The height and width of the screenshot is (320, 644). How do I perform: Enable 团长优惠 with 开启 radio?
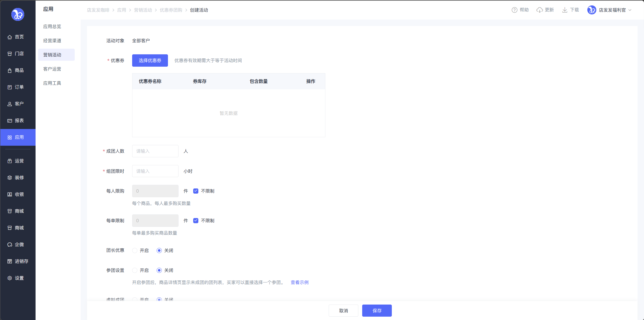(135, 250)
